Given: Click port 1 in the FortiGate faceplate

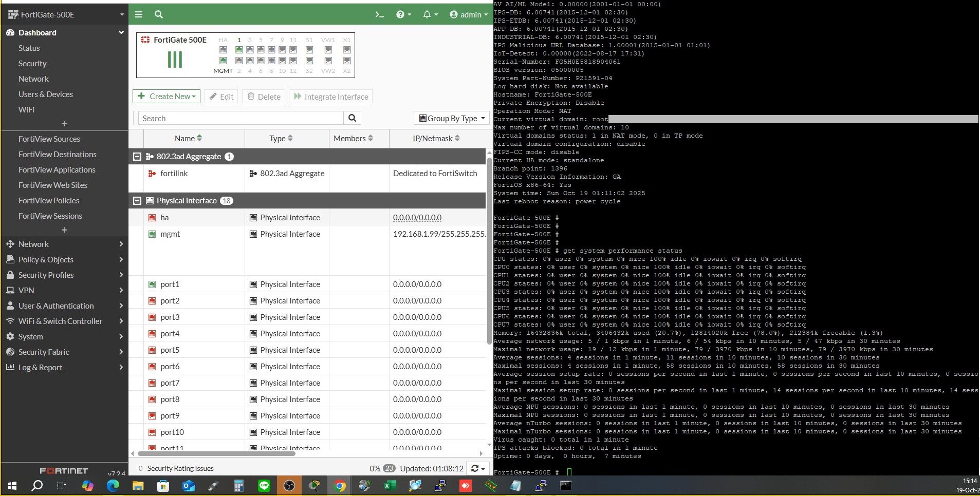Looking at the screenshot, I should 239,50.
